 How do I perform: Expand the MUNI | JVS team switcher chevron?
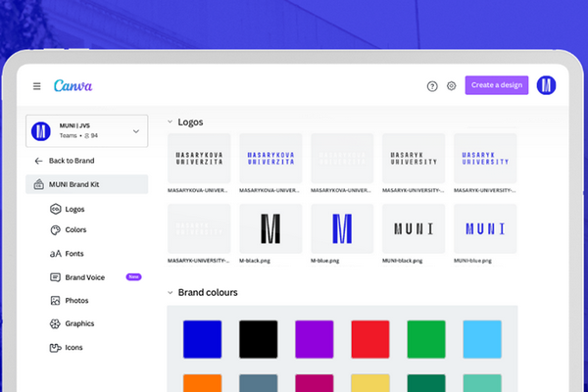[x=136, y=131]
